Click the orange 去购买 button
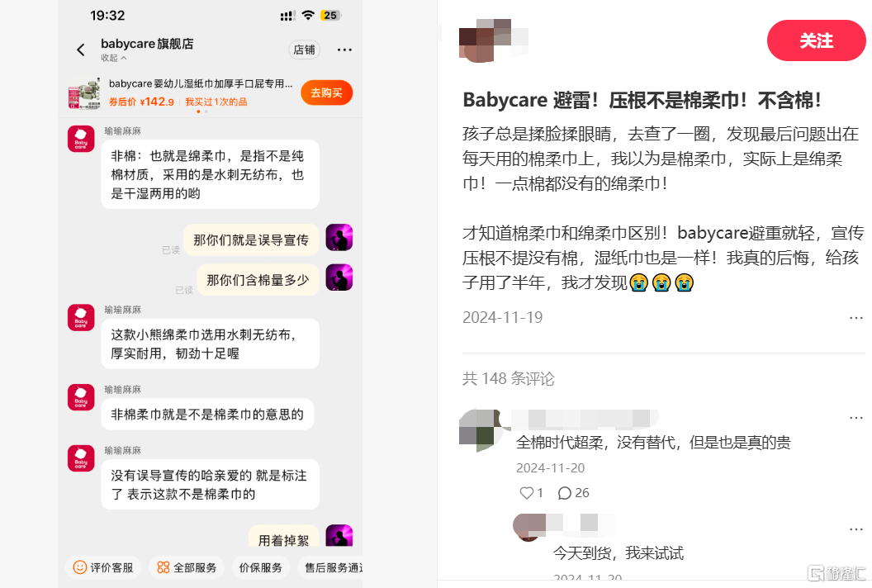 coord(326,92)
